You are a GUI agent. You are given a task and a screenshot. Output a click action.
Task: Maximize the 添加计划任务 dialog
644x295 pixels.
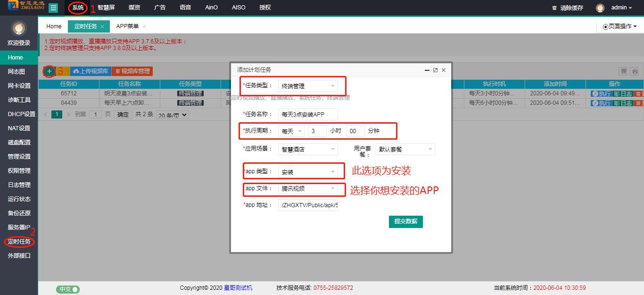(435, 70)
